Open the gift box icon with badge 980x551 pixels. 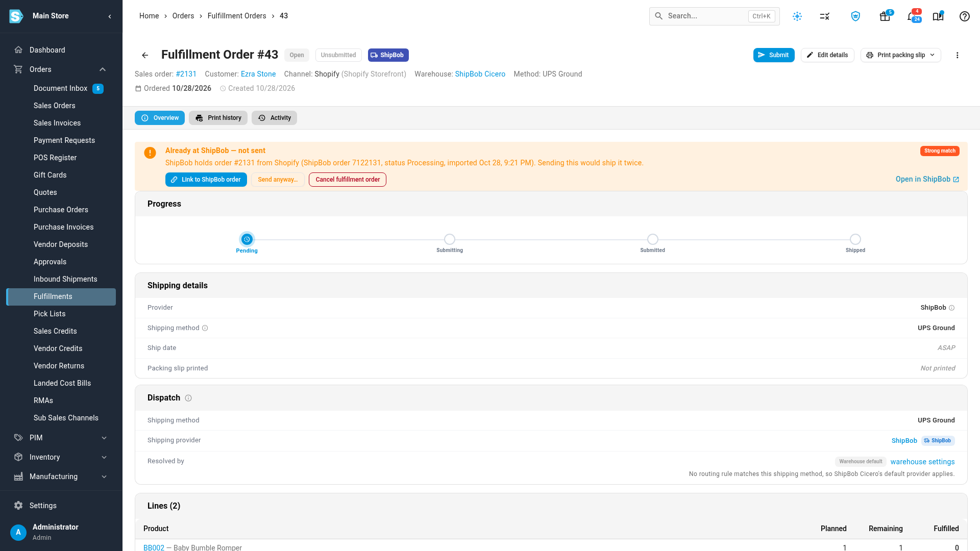point(885,16)
